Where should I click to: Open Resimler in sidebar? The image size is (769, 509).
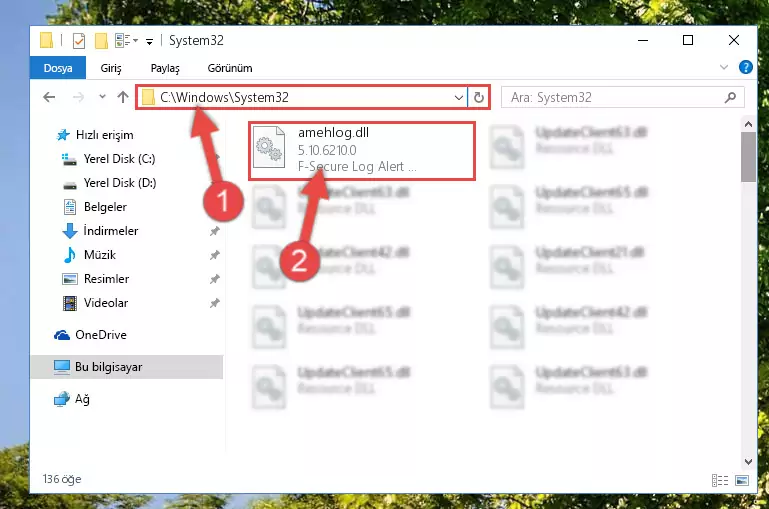pos(106,279)
